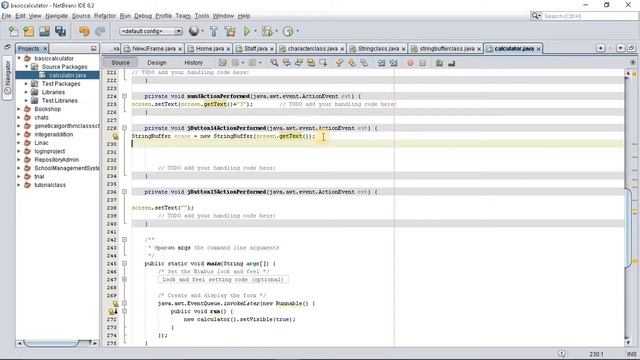
Task: Open the Profile Project dropdown arrow
Action: 298,31
